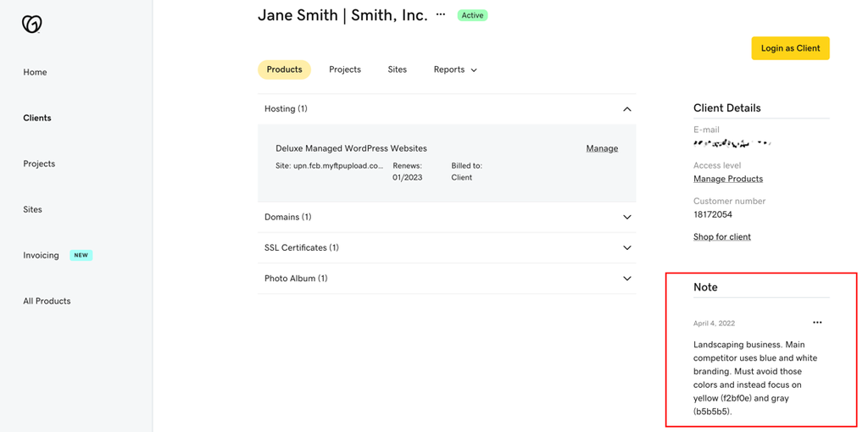Open the Note options ellipsis menu

point(817,323)
